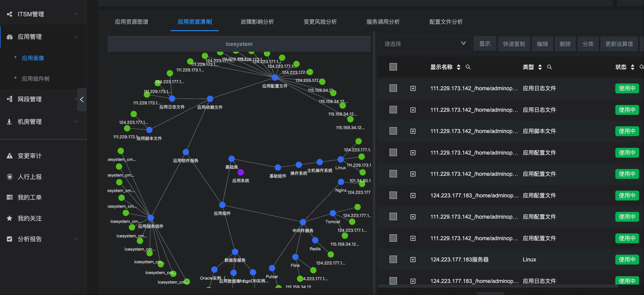Click the 我的关注 star icon
Image resolution: width=644 pixels, height=295 pixels.
10,218
